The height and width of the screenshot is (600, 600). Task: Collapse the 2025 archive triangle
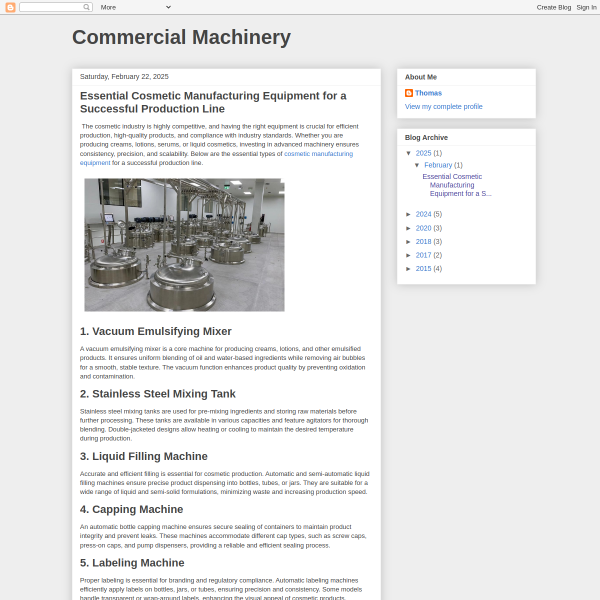[409, 153]
